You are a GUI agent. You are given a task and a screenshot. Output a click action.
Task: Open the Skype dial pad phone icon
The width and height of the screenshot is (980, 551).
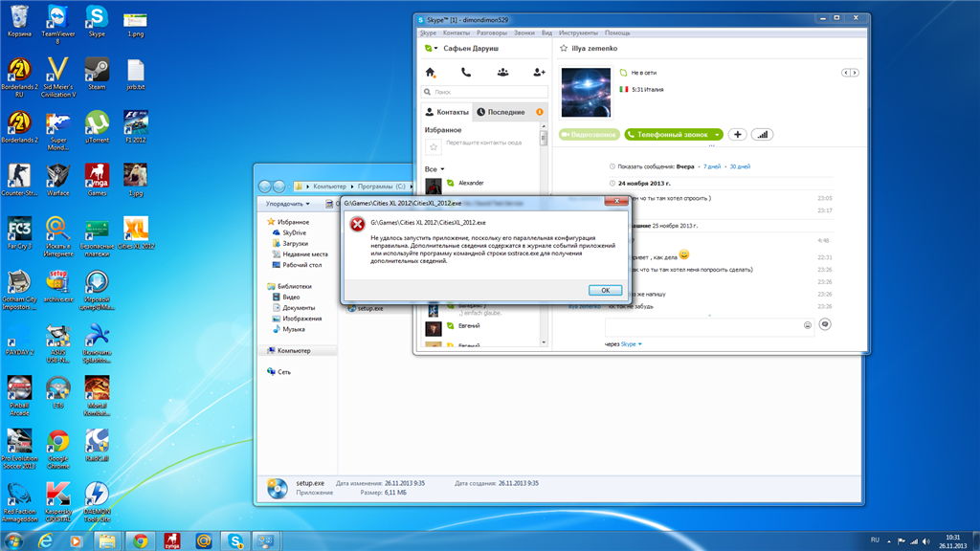click(466, 72)
